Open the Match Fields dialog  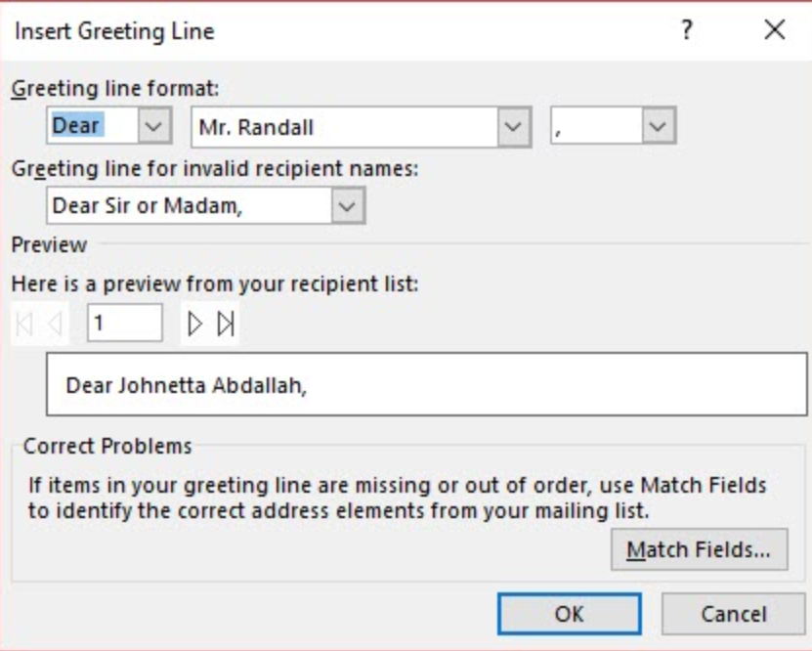click(699, 549)
